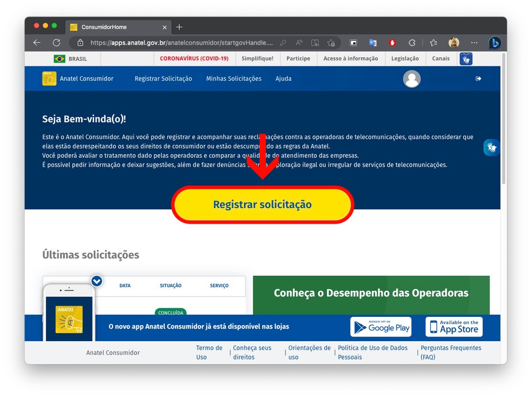Screen dimensions: 532x397
Task: Open Perguntas Frequentes (FAQ) footer link
Action: tap(451, 352)
